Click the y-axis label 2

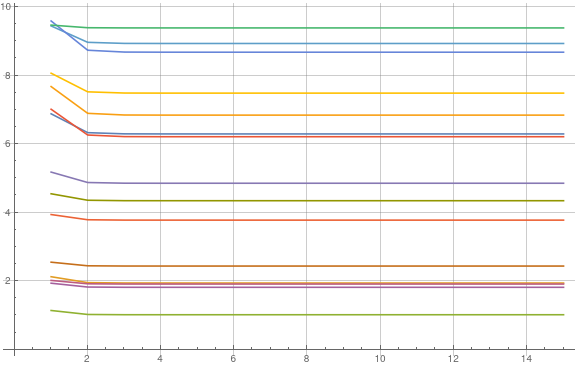pyautogui.click(x=7, y=281)
